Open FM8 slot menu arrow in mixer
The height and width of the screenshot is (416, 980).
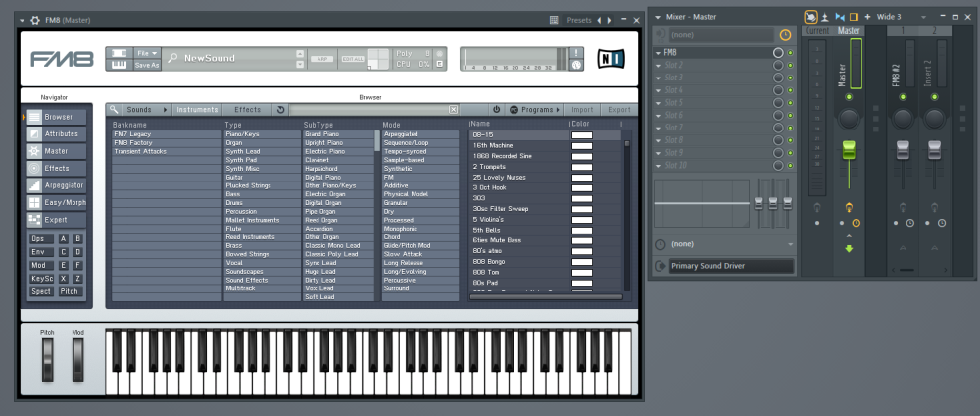click(659, 53)
